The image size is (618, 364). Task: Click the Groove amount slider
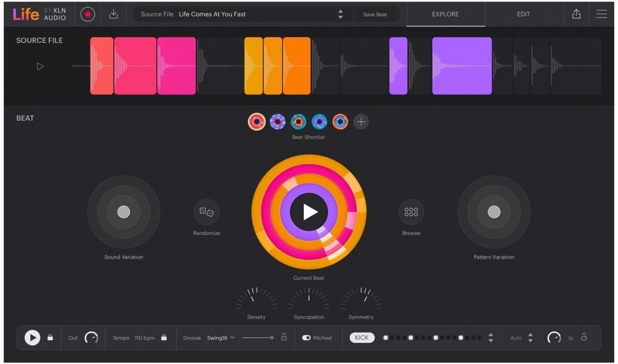click(258, 338)
